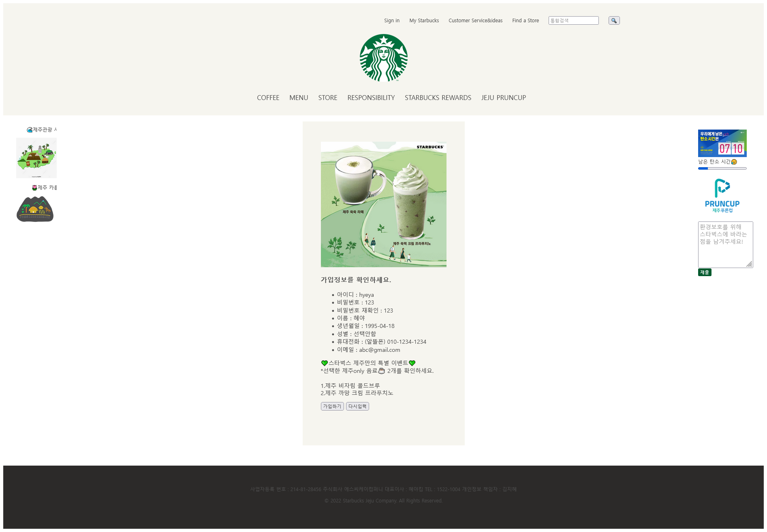Open Find a Store link
The width and height of the screenshot is (767, 532).
pos(526,21)
